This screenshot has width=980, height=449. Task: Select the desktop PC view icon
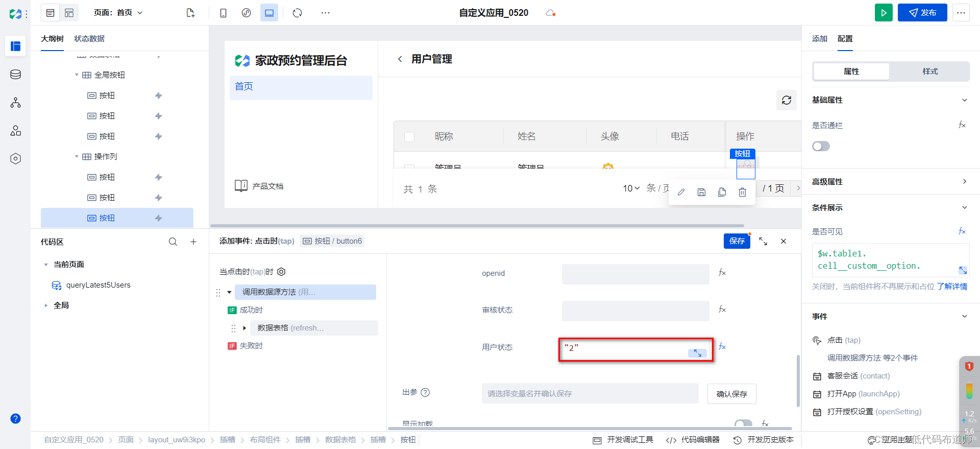269,13
